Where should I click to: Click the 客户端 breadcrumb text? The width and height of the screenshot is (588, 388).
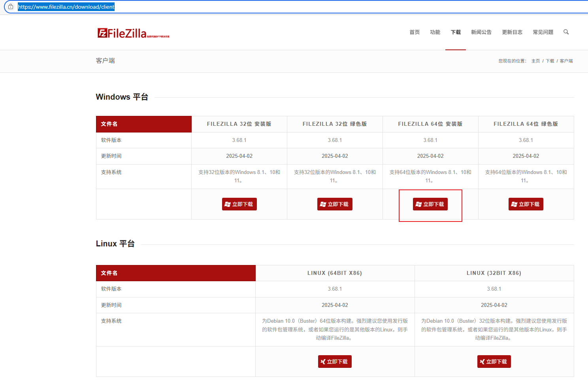coord(566,61)
